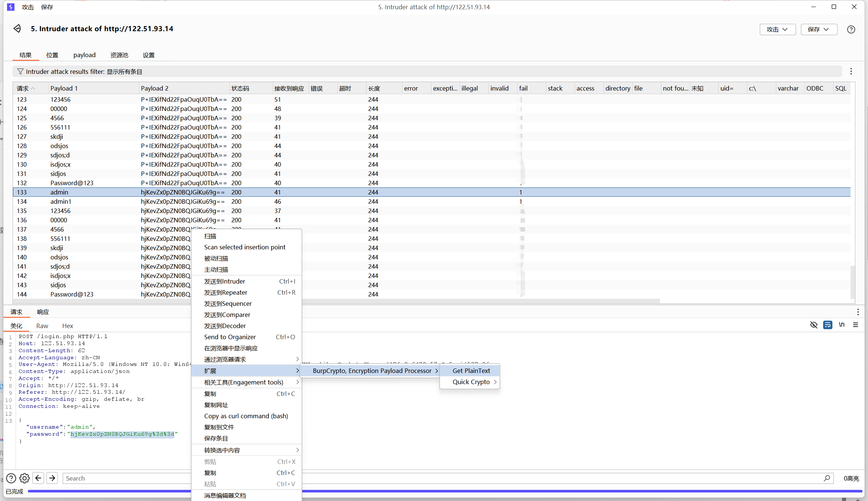Choose 消息编辑器文档 menu entry
Viewport: 868px width, 501px height.
click(x=247, y=495)
